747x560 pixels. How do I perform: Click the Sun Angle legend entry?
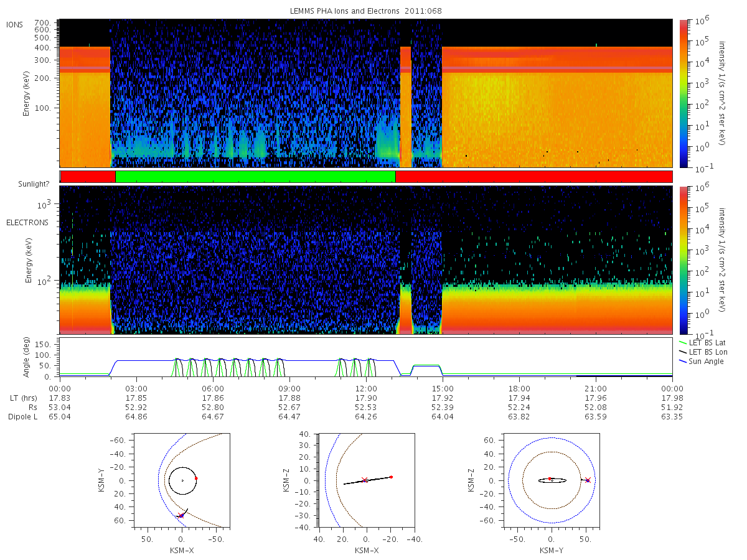click(x=701, y=362)
